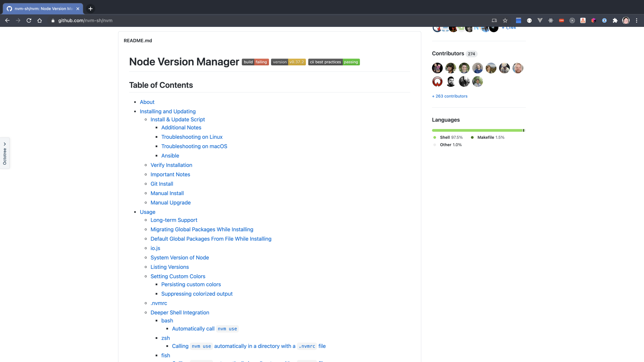The height and width of the screenshot is (362, 644).
Task: Click the build failing badge
Action: pos(255,62)
